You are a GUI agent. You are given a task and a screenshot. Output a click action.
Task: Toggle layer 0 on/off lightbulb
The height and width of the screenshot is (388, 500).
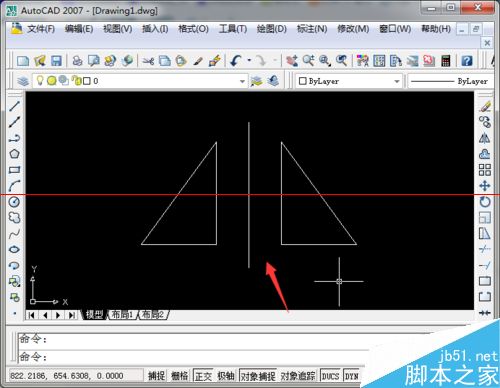click(40, 80)
